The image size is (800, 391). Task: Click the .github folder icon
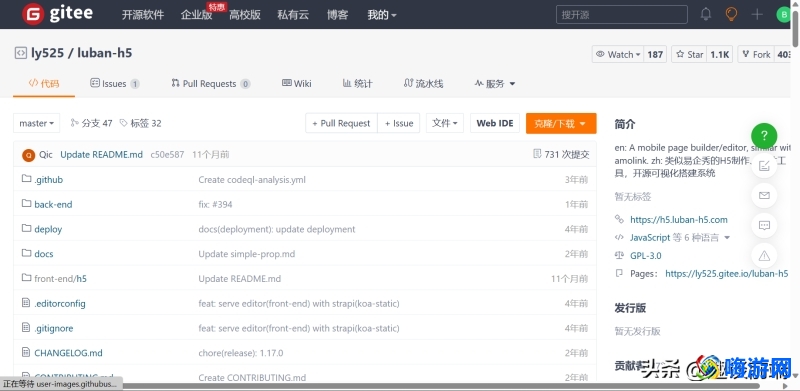point(27,179)
